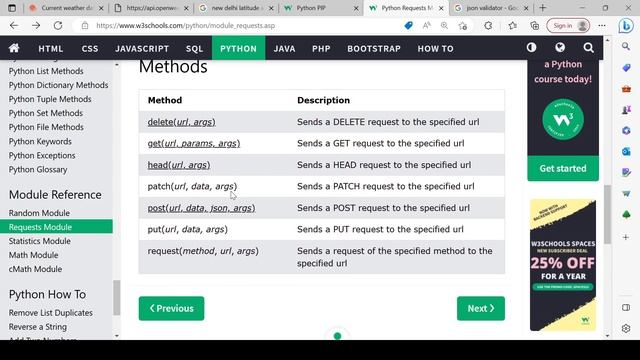The image size is (640, 360).
Task: Open the Favorites list icon
Action: (513, 25)
